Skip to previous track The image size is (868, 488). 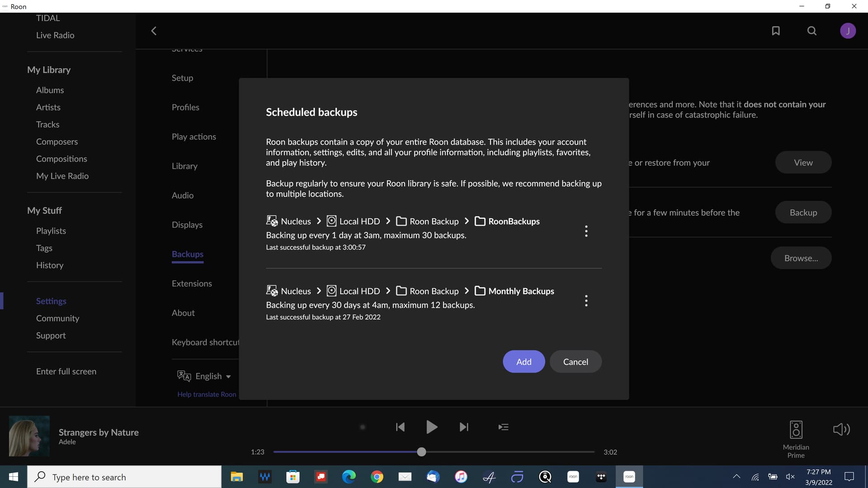coord(400,427)
